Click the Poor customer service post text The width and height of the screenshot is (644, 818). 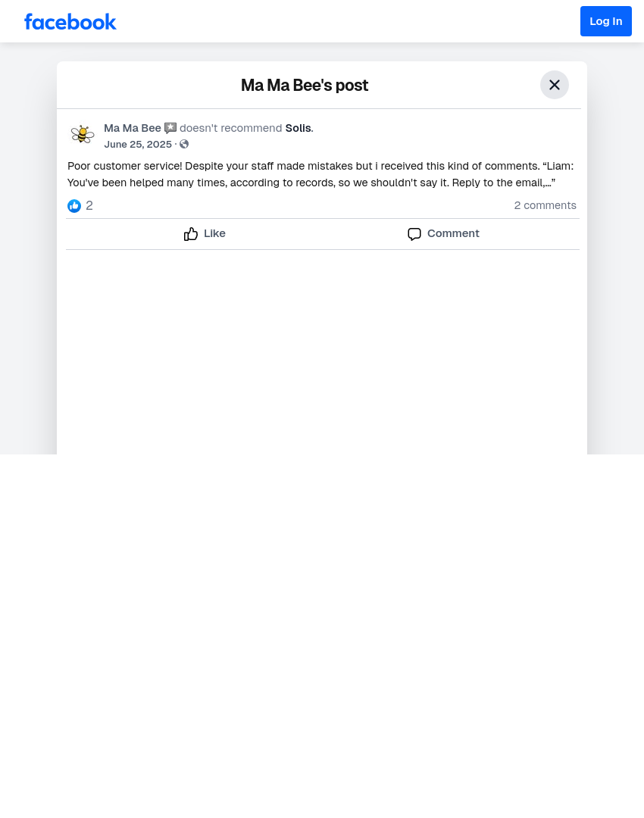[320, 174]
